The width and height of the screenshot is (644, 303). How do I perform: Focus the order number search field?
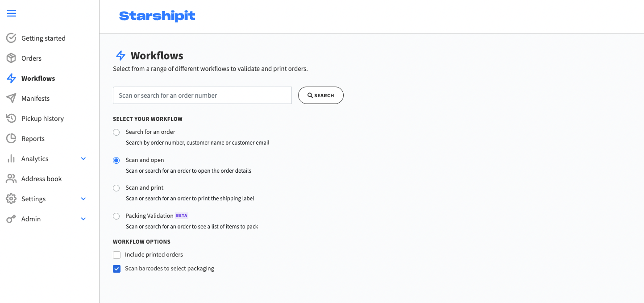(x=202, y=95)
